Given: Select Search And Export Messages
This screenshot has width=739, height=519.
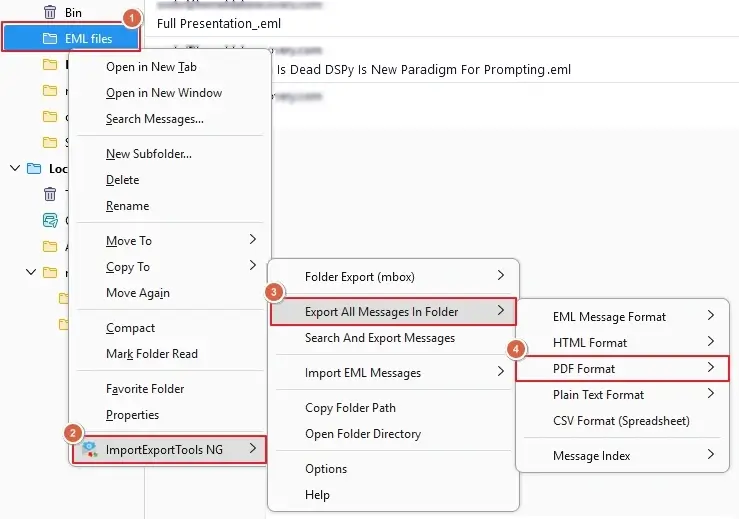Looking at the screenshot, I should click(394, 338).
